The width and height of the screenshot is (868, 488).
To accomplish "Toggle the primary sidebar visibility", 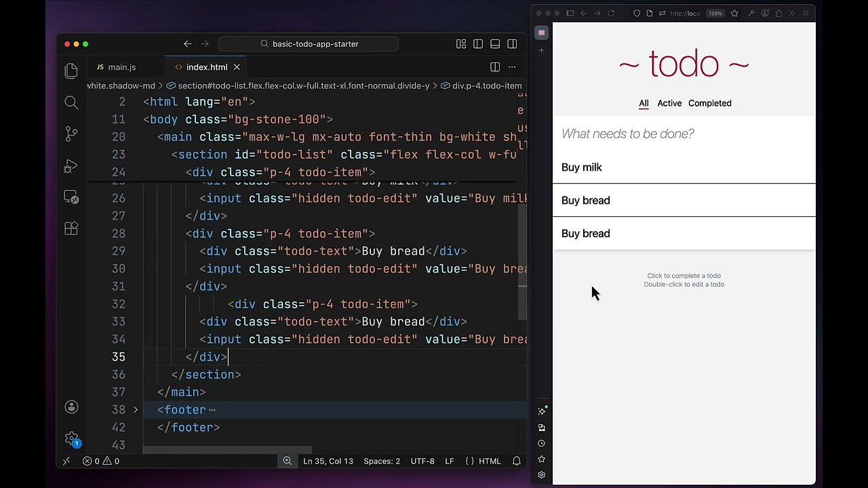I will [478, 44].
